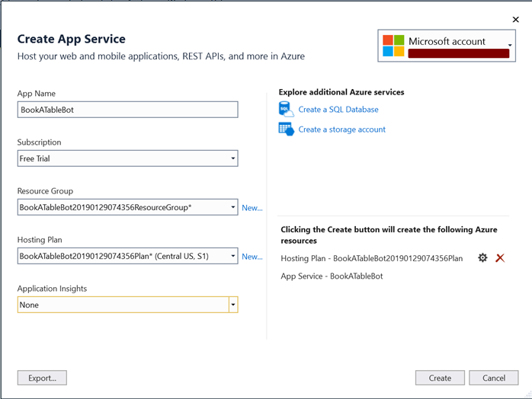Click the SQL Database icon

point(287,109)
